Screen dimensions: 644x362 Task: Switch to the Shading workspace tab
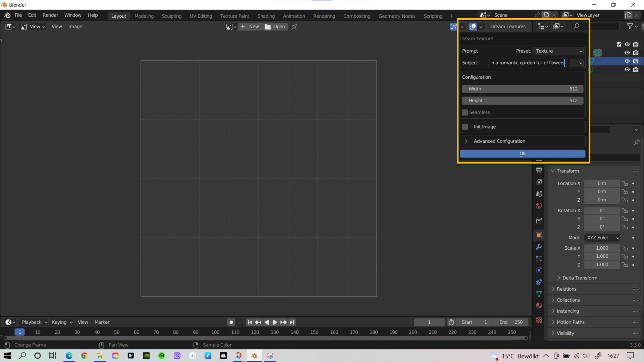266,16
